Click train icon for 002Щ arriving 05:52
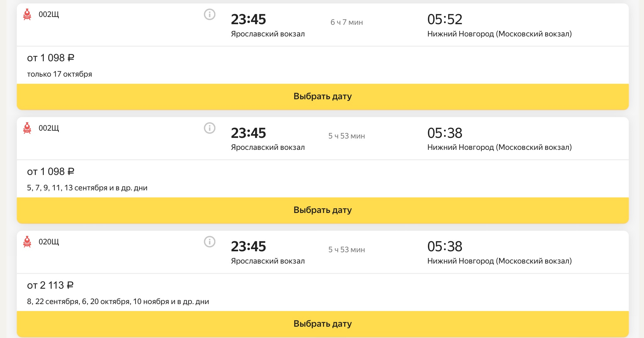The image size is (644, 338). pyautogui.click(x=27, y=14)
